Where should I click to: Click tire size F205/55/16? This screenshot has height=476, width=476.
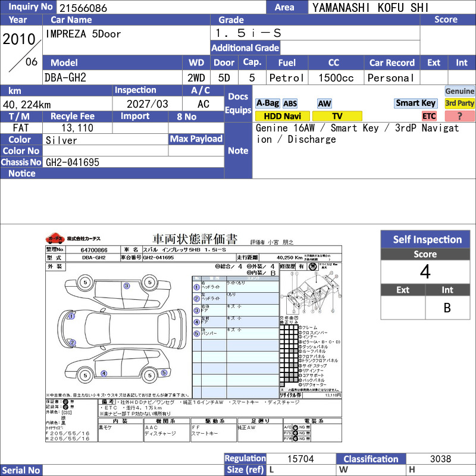[x=67, y=434]
